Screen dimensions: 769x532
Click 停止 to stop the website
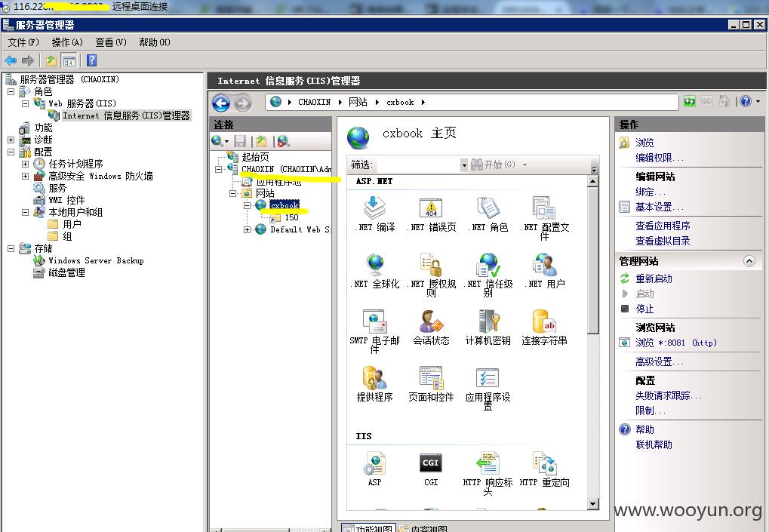click(x=644, y=309)
